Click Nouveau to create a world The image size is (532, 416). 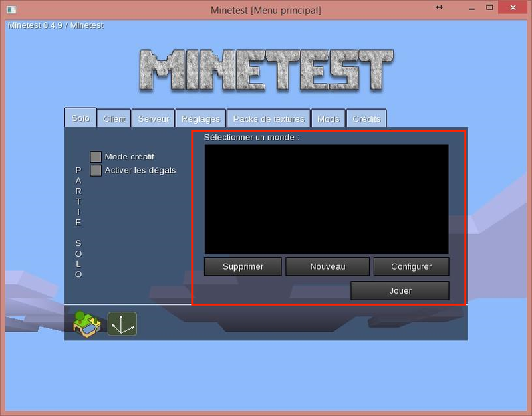[x=327, y=266]
